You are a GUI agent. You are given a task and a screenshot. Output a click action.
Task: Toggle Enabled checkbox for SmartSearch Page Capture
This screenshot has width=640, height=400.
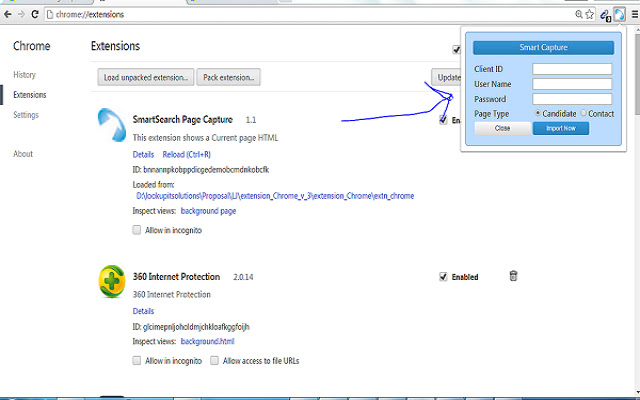tap(443, 120)
